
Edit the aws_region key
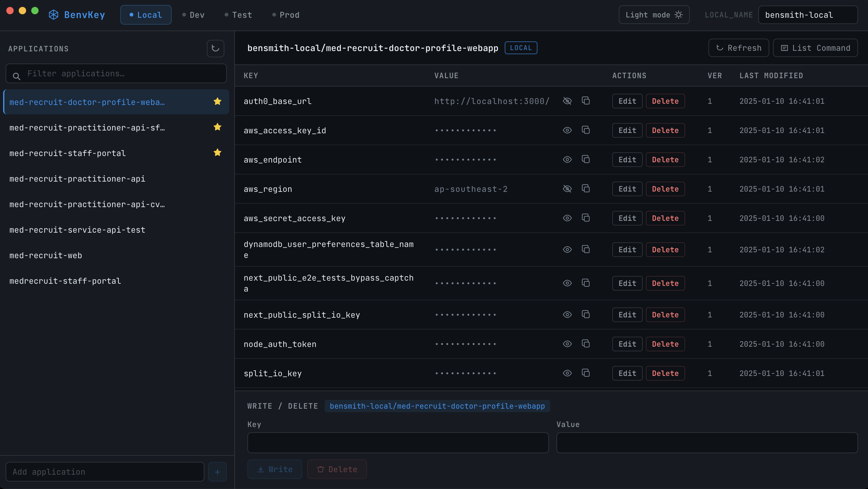pyautogui.click(x=627, y=189)
